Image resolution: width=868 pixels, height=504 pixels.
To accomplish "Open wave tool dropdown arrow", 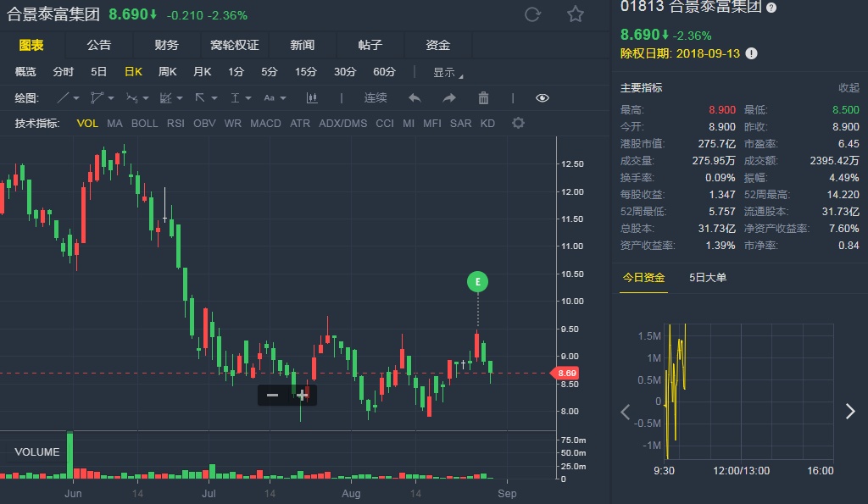I will (x=146, y=98).
